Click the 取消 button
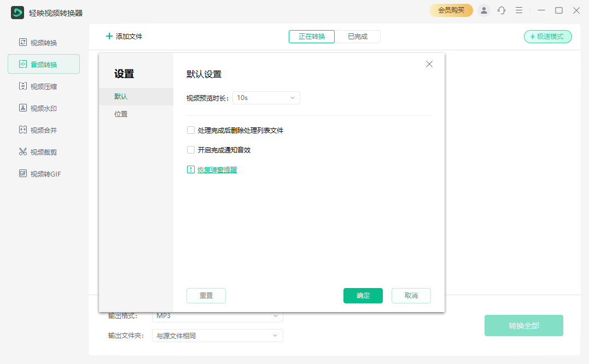 411,296
